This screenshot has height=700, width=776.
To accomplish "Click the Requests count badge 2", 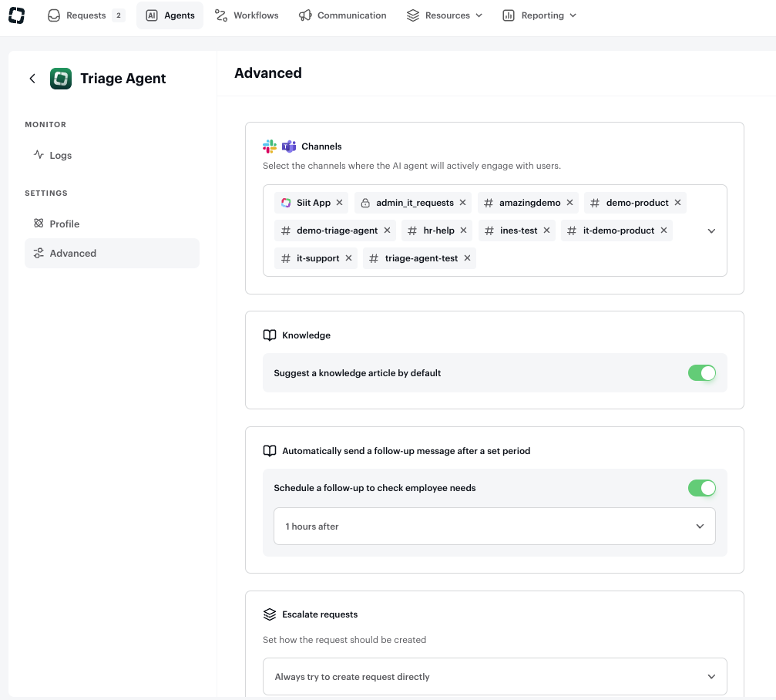I will 119,15.
